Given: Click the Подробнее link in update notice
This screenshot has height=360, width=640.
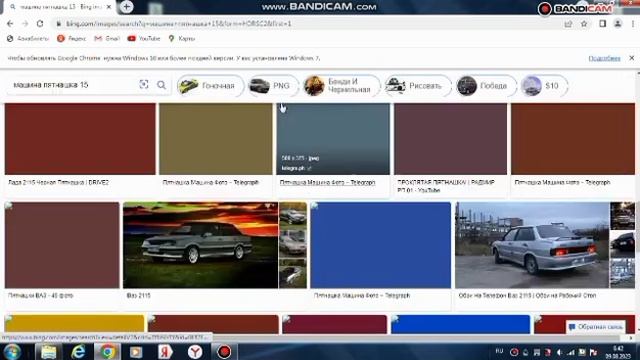Looking at the screenshot, I should click(x=604, y=58).
